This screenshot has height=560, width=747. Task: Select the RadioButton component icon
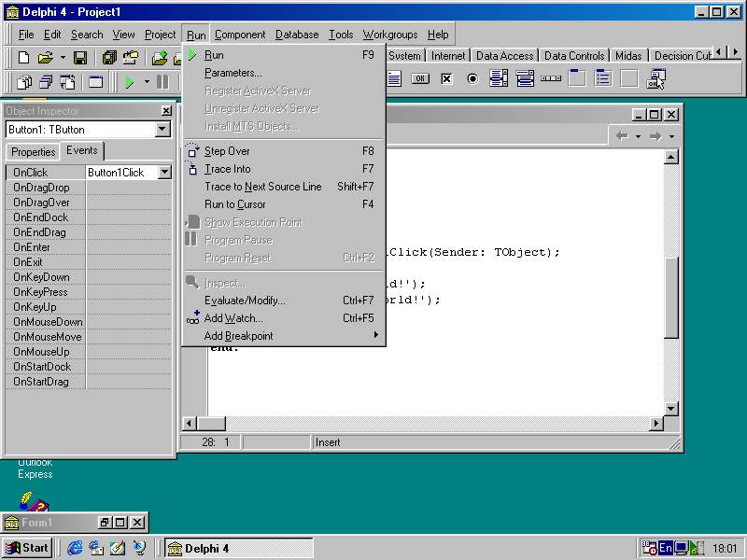[x=472, y=78]
